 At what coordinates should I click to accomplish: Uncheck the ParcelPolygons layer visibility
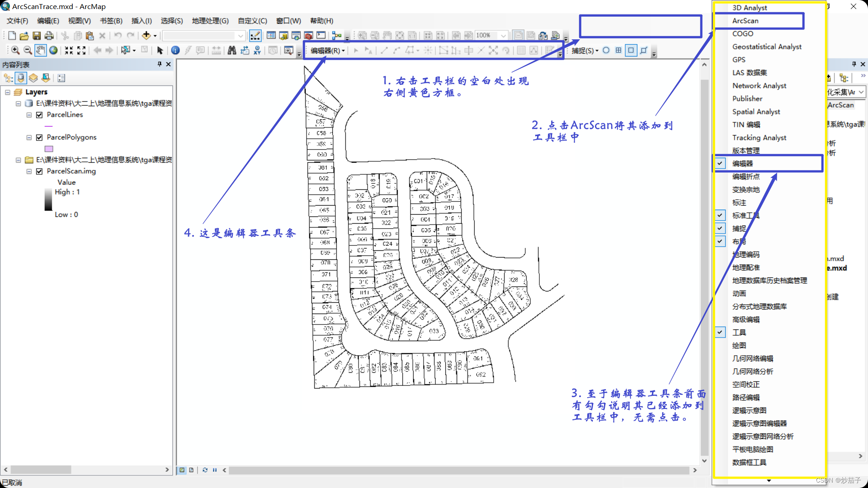click(x=39, y=137)
